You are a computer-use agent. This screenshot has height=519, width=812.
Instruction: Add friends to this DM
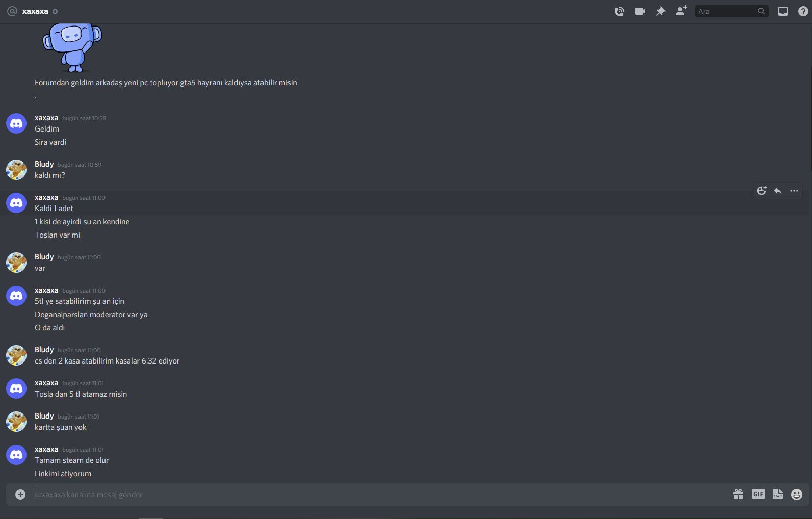[681, 11]
